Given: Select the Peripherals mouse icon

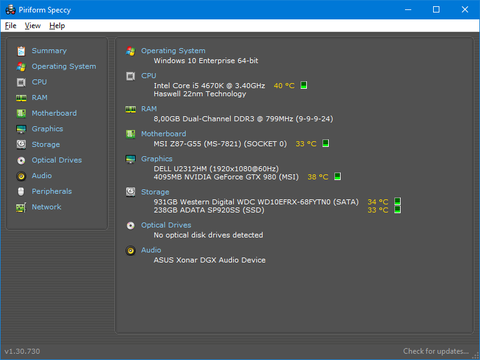Looking at the screenshot, I should [x=21, y=191].
